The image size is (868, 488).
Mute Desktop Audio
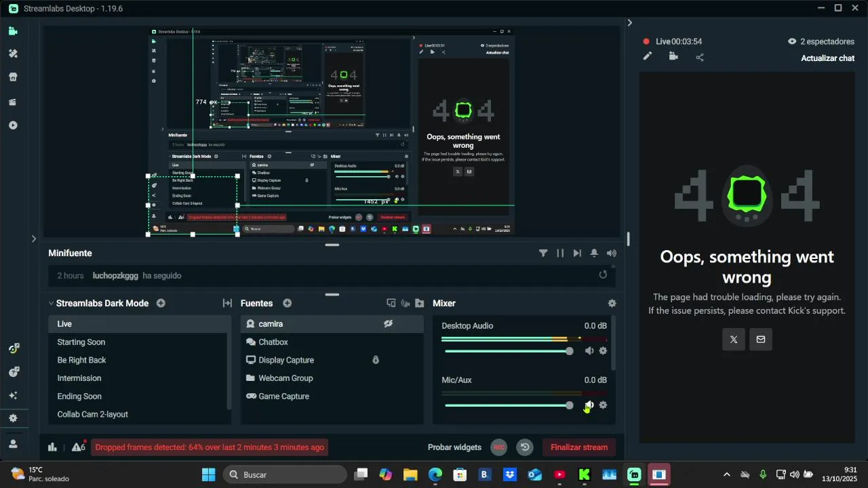[x=589, y=350]
